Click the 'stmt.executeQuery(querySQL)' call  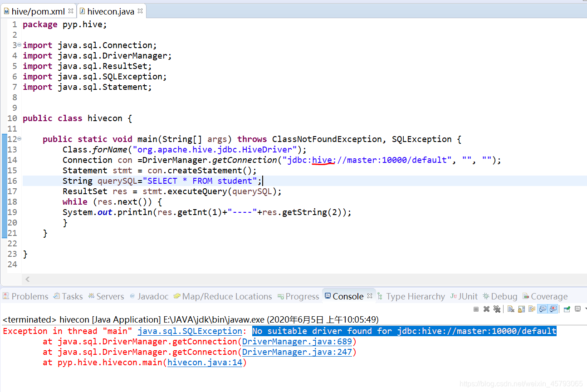209,191
